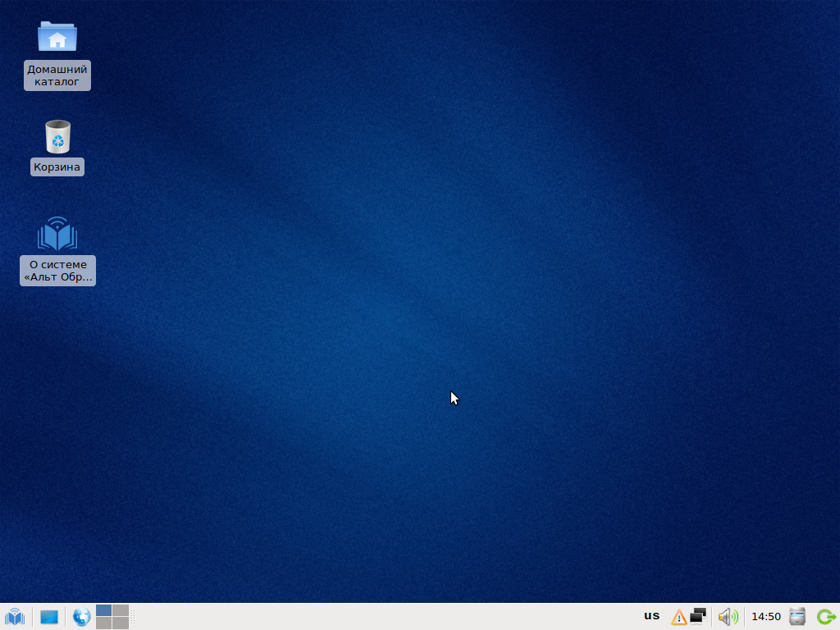Switch to the bottom-right workspace
This screenshot has height=630, width=840.
coord(121,623)
